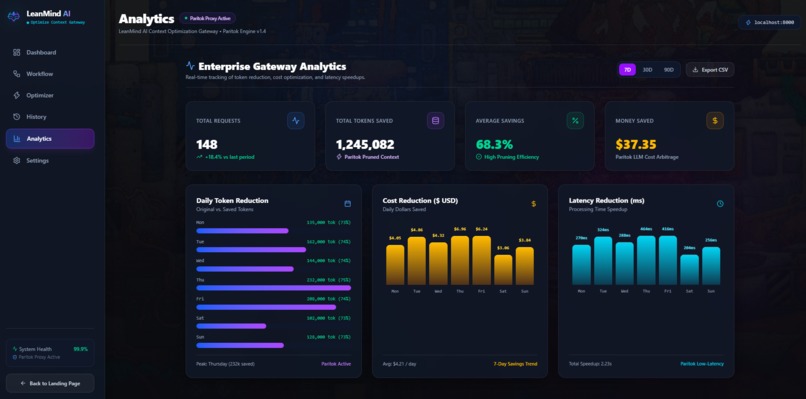This screenshot has height=399, width=806.
Task: Click the Mon bar in Cost Reduction chart
Action: tap(395, 265)
